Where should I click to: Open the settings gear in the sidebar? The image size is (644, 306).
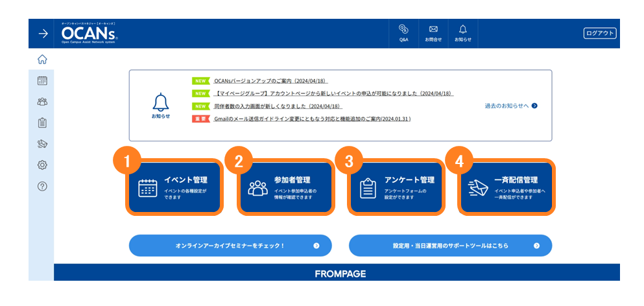[42, 165]
